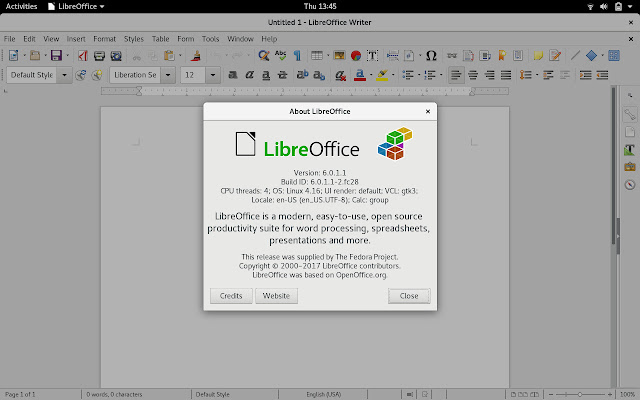Toggle Print Preview icon
Viewport: 640px width, 400px height.
coord(116,56)
